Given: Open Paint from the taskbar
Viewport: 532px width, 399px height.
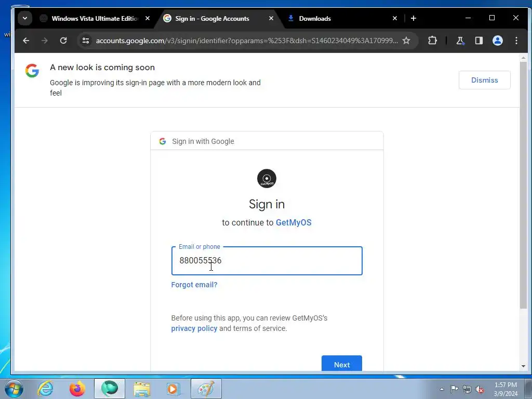Looking at the screenshot, I should click(206, 389).
